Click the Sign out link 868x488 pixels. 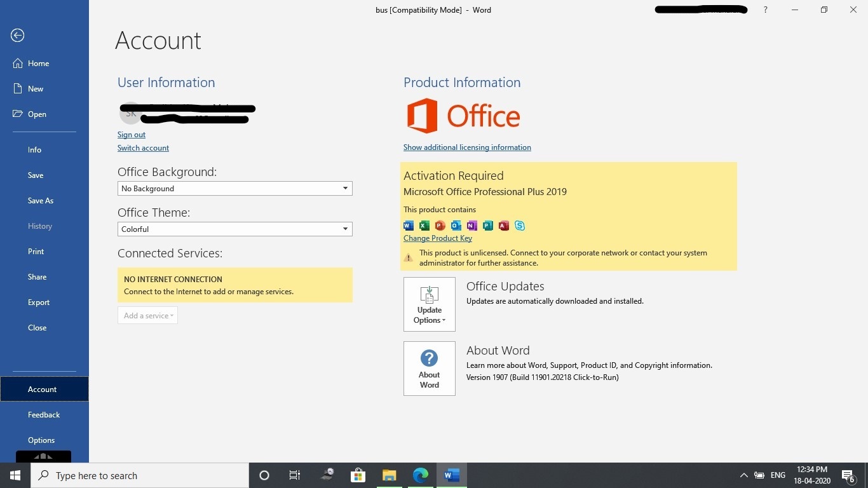132,135
